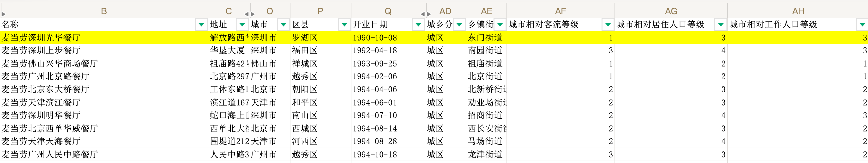Viewport: 868px width, 163px height.
Task: Open the 地址 column filter dropdown
Action: pyautogui.click(x=242, y=24)
